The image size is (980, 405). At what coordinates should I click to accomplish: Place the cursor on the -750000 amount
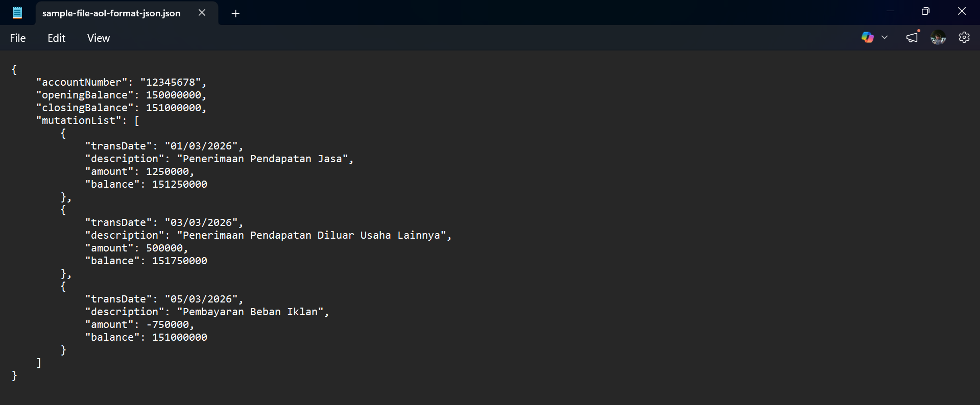[168, 324]
